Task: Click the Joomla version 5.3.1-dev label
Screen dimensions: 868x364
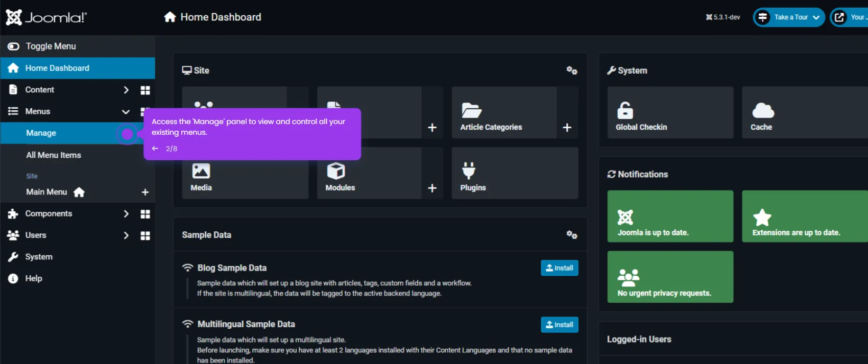Action: pyautogui.click(x=723, y=17)
